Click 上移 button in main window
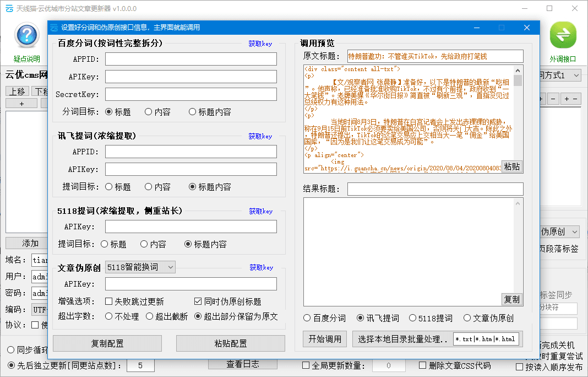Image resolution: width=588 pixels, height=377 pixels. click(17, 91)
